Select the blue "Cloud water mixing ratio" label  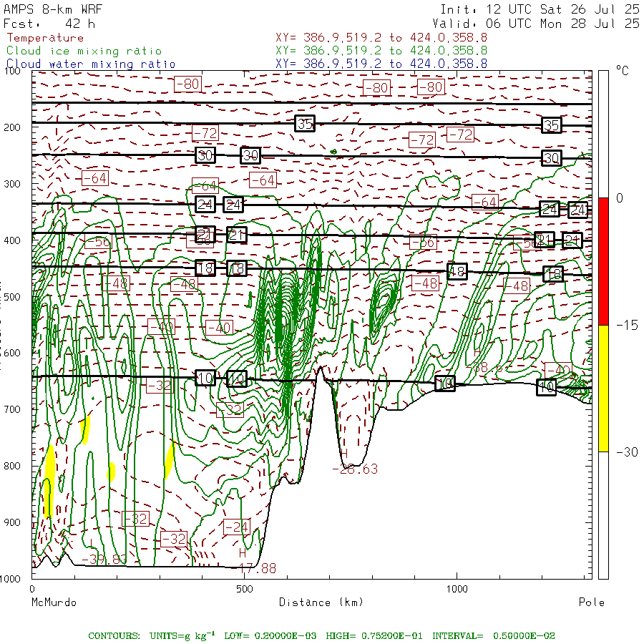pyautogui.click(x=91, y=64)
